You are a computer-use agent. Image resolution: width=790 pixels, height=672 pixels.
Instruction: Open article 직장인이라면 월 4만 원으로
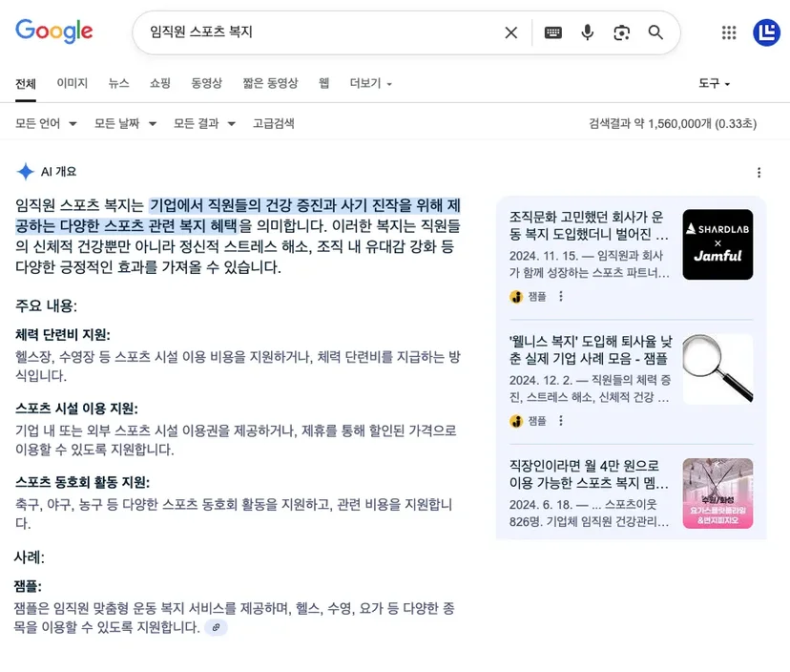[589, 474]
